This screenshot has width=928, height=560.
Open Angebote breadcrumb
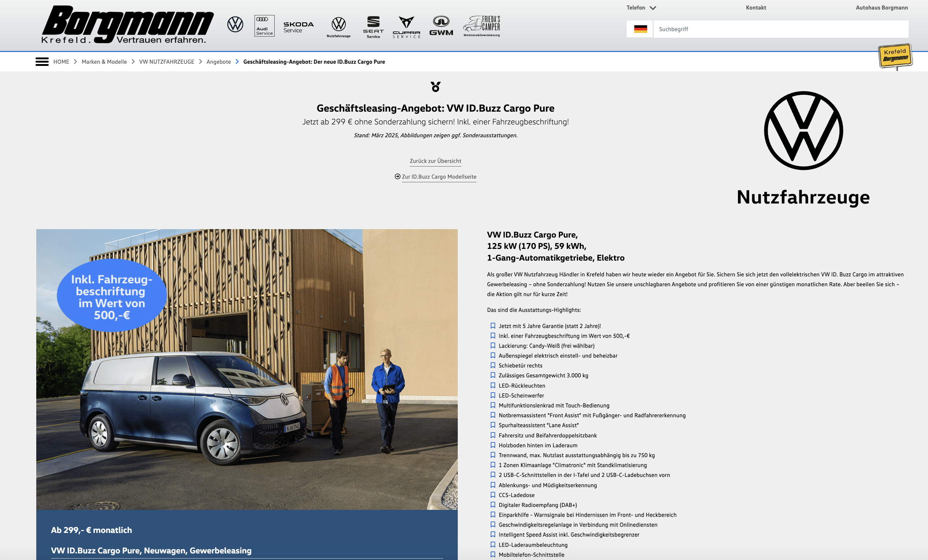218,62
